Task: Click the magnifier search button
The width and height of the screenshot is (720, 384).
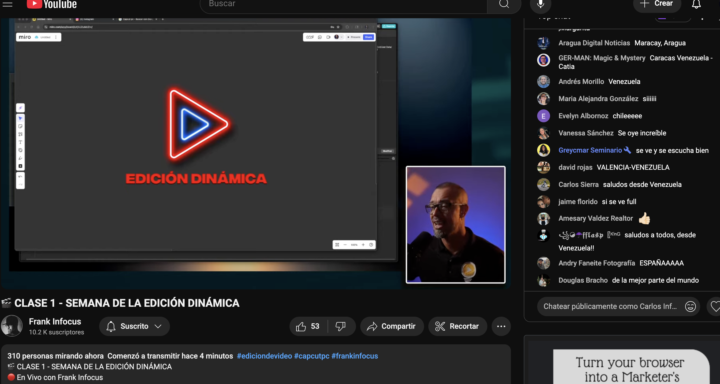Action: 504,4
